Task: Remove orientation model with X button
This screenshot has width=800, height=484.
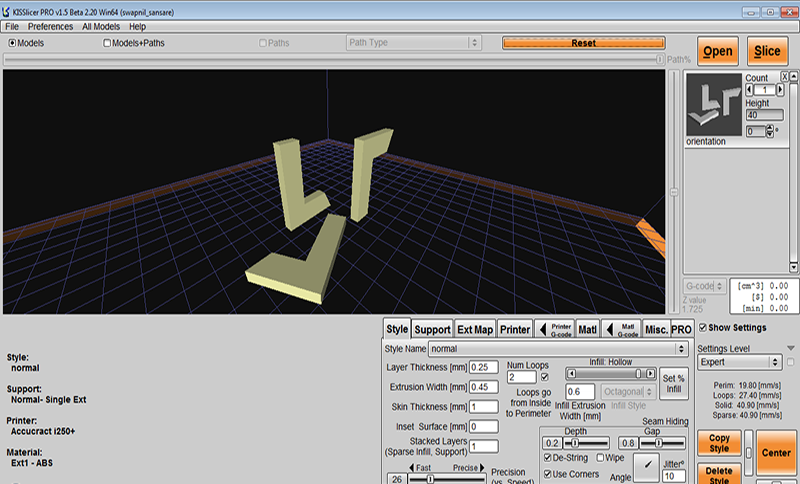Action: (785, 77)
